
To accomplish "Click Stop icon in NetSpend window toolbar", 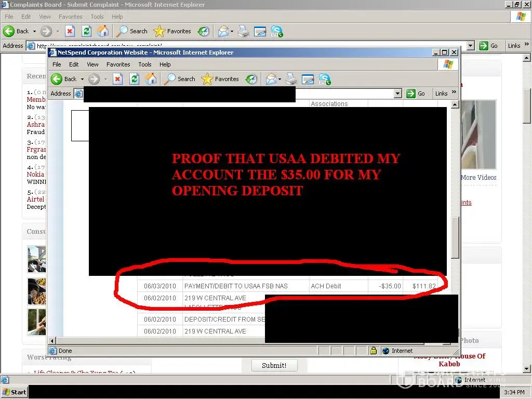I will (x=118, y=79).
